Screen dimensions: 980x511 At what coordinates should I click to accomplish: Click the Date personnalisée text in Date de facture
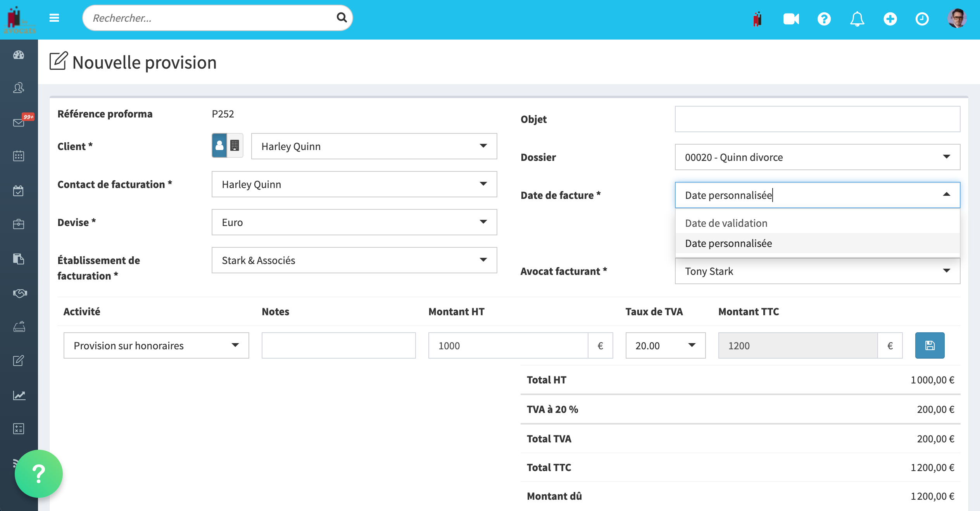point(728,195)
